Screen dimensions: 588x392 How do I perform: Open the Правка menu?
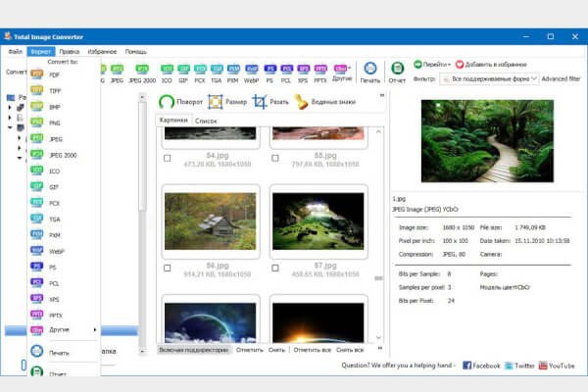point(70,51)
